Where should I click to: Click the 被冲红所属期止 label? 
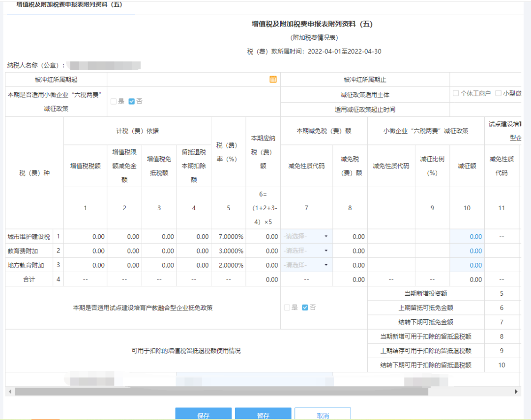tap(365, 80)
